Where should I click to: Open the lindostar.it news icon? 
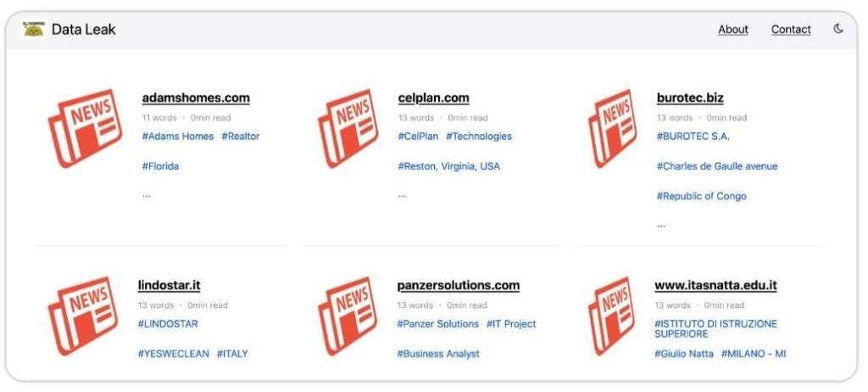click(x=83, y=316)
